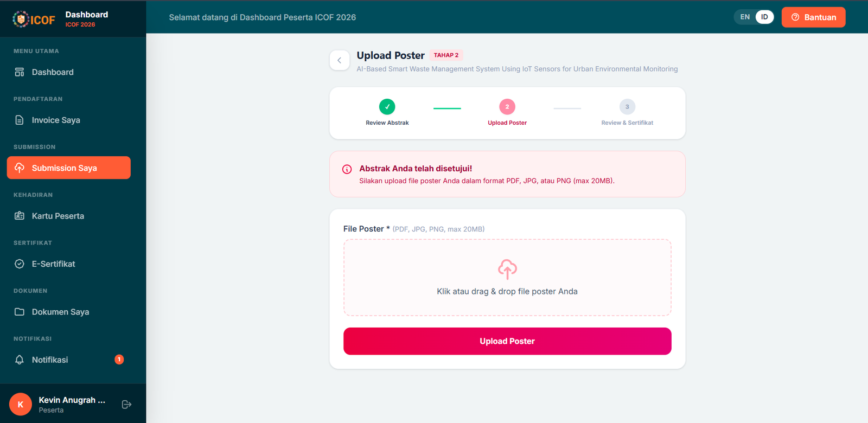Open the Bantuan help button
This screenshot has width=868, height=423.
pyautogui.click(x=813, y=17)
